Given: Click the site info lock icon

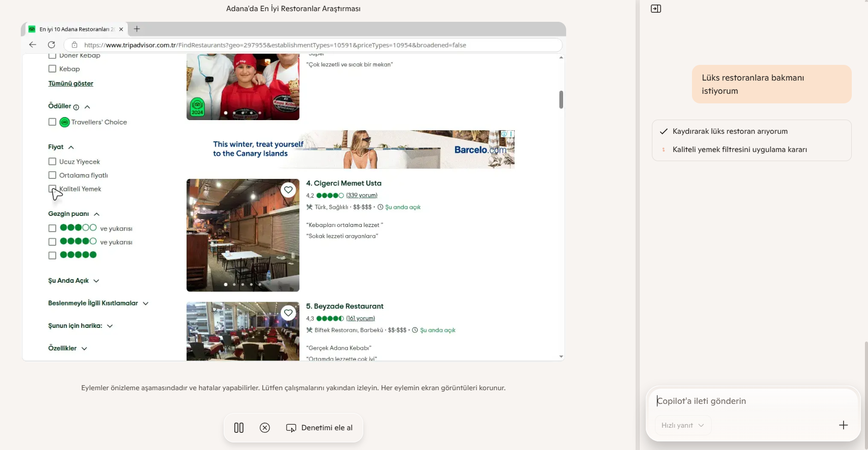Looking at the screenshot, I should pyautogui.click(x=74, y=45).
